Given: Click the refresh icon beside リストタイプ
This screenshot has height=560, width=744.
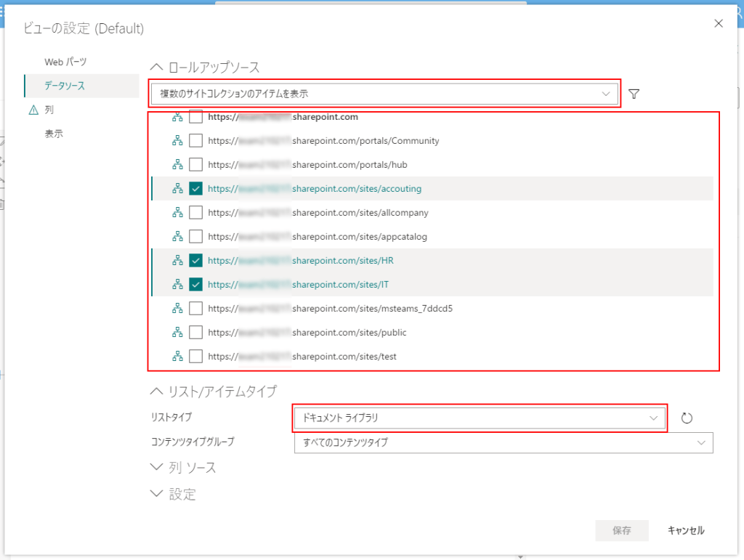Looking at the screenshot, I should tap(687, 418).
